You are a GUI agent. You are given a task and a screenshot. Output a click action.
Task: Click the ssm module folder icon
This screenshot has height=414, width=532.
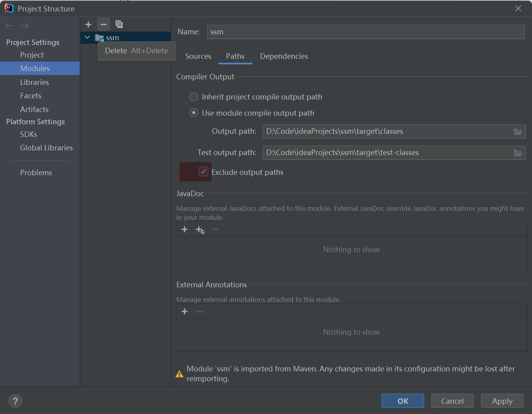(99, 38)
